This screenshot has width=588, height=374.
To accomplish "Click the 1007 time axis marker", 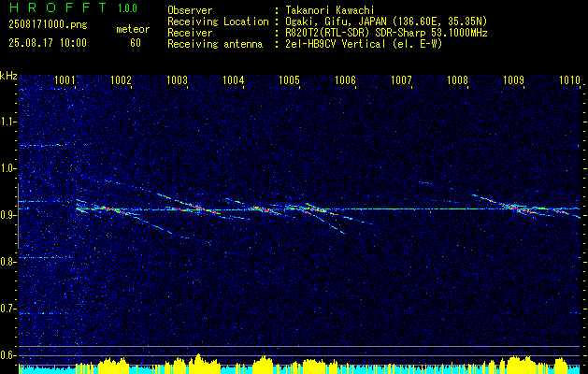I will tap(401, 79).
